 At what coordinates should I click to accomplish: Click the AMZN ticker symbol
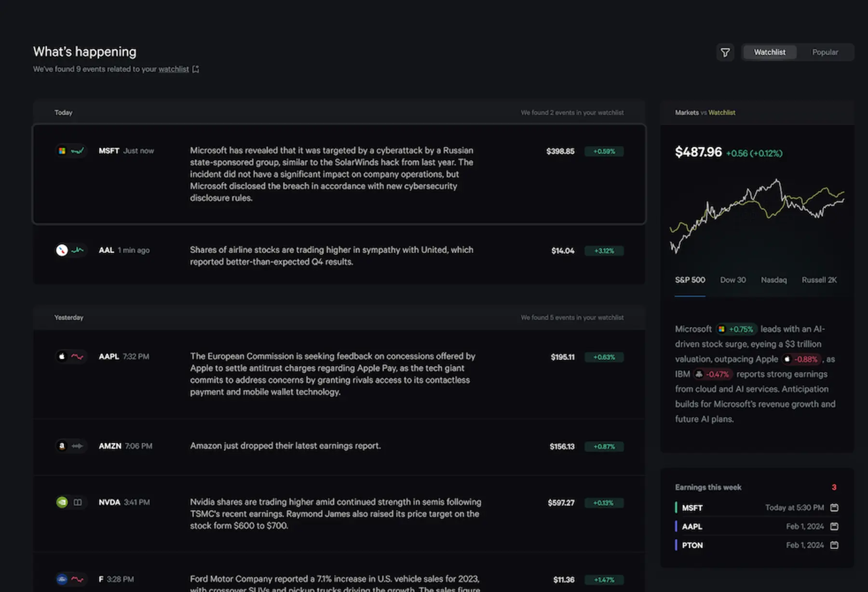(110, 446)
